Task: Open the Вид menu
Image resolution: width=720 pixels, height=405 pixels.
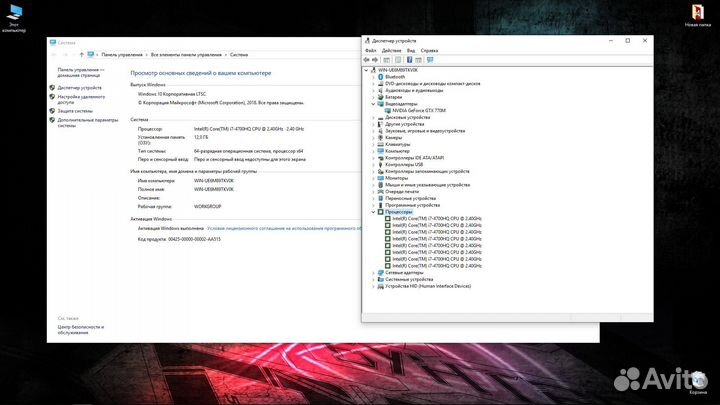Action: tap(411, 51)
